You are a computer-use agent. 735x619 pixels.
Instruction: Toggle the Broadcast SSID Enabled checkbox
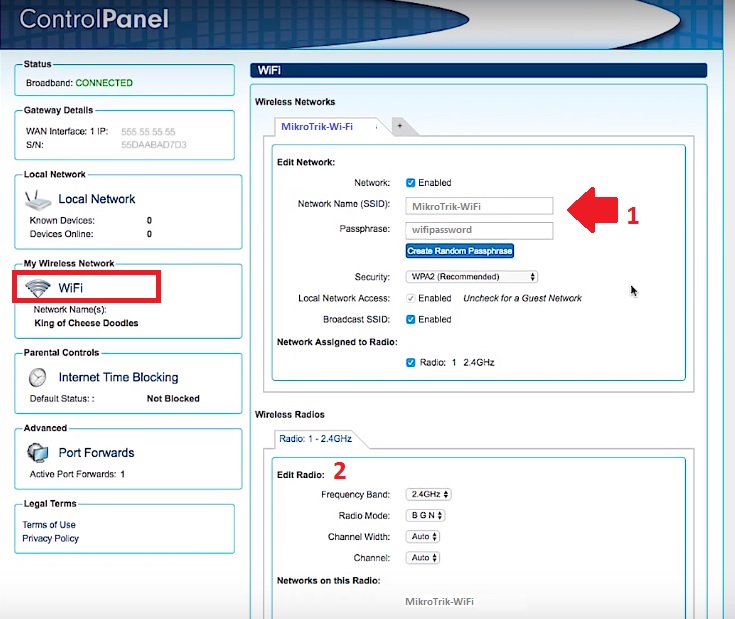click(x=411, y=320)
